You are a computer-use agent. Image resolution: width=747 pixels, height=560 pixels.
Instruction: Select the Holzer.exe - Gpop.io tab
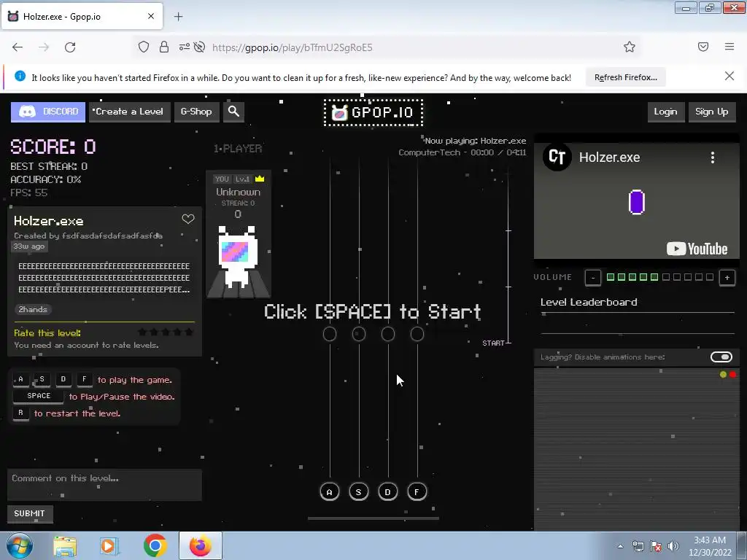82,16
